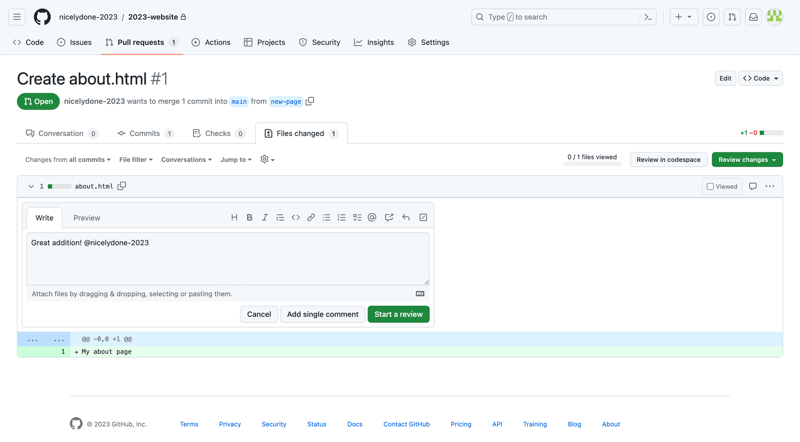Apply italic formatting in comment
The width and height of the screenshot is (800, 442).
[x=265, y=217]
